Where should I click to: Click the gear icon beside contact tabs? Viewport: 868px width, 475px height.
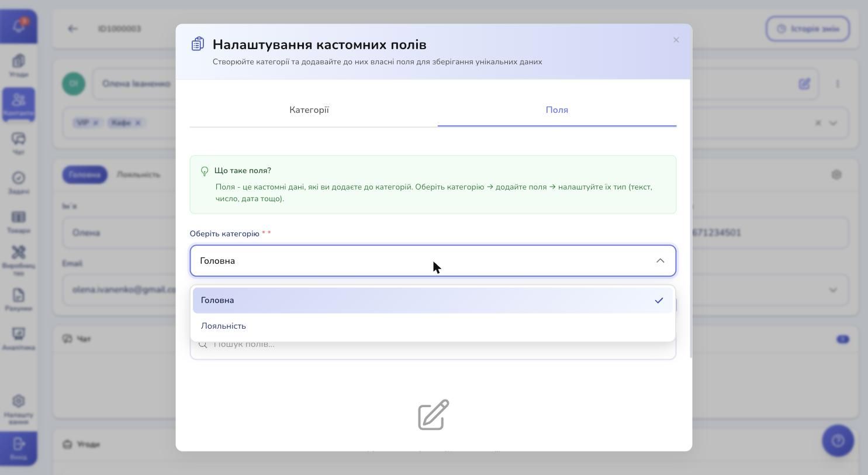click(x=836, y=174)
